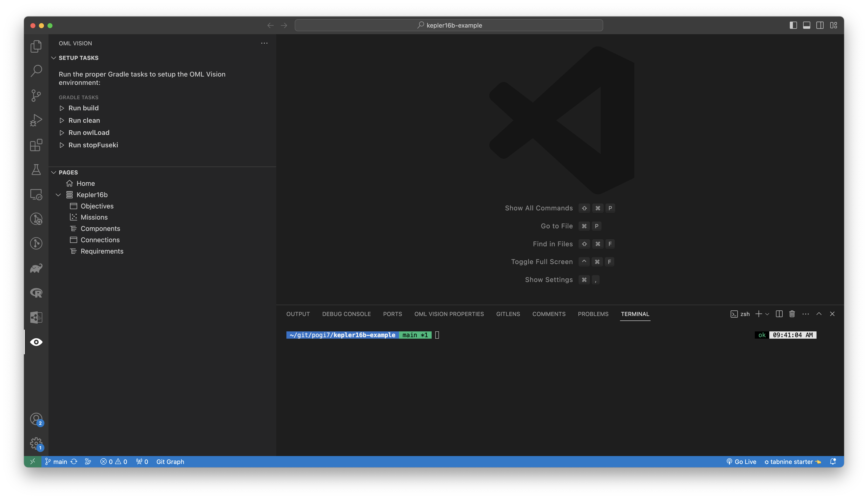Run the stopFuseki Gradle task
This screenshot has width=868, height=499.
coord(93,145)
